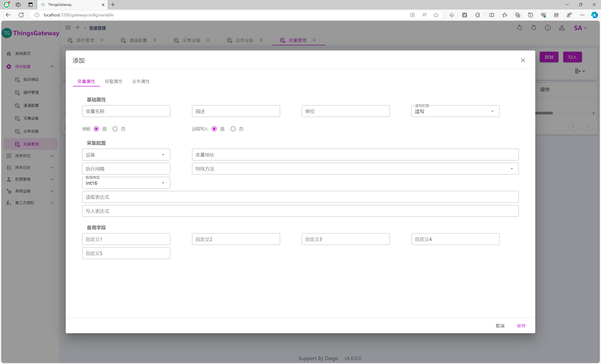Open 驱动调试 in the sidebar
601x364 pixels.
pyautogui.click(x=31, y=80)
